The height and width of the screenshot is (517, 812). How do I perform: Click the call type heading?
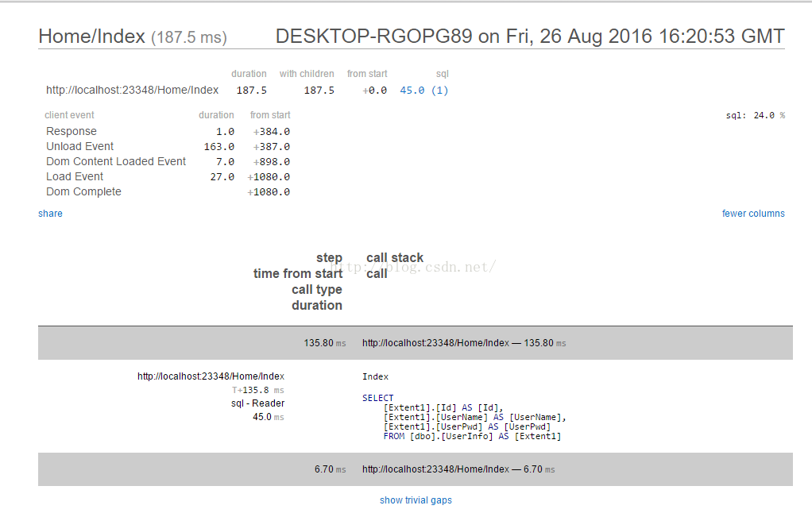click(317, 289)
